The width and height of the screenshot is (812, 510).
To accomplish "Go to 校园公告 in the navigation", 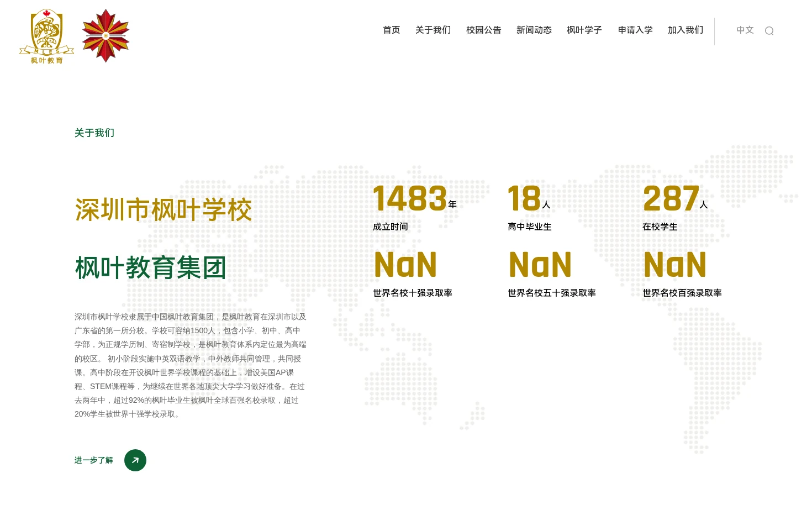I will [x=484, y=30].
